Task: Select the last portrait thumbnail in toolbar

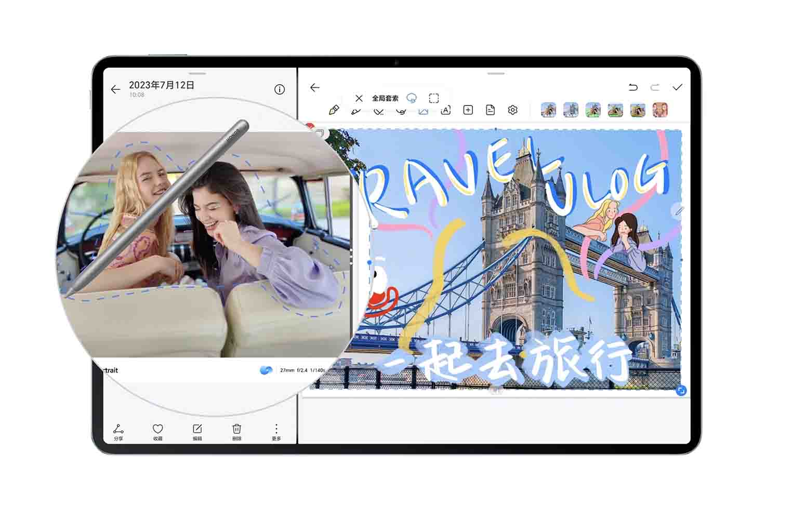Action: pyautogui.click(x=660, y=110)
